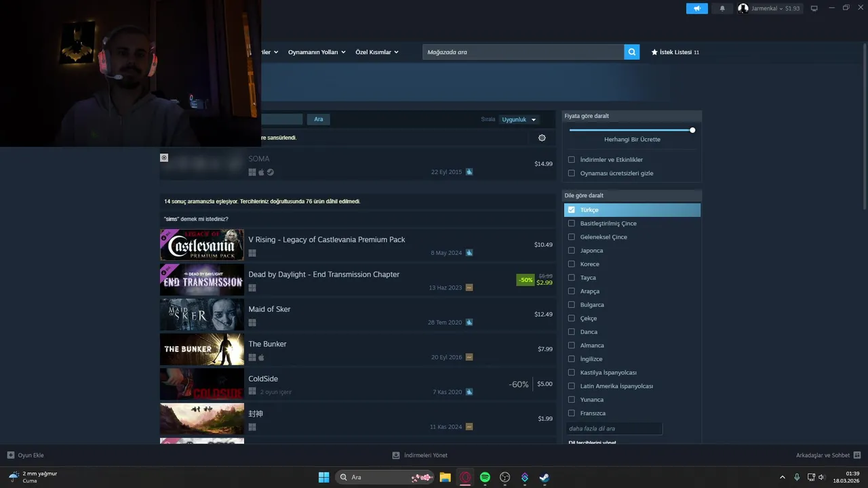Tick the İngilizce language checkbox
868x488 pixels.
click(572, 359)
